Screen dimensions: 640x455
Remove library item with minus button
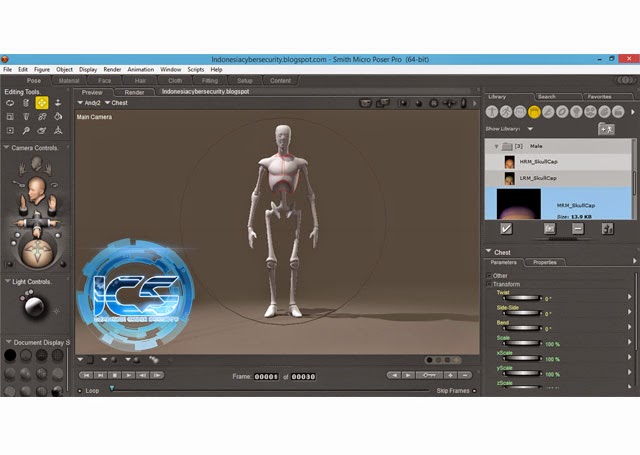pos(577,228)
